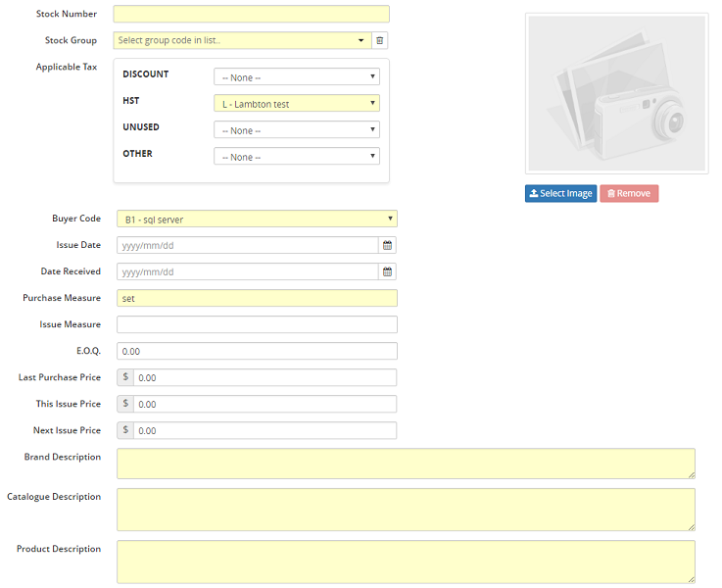
Task: Open the Buyer Code dropdown
Action: 257,219
